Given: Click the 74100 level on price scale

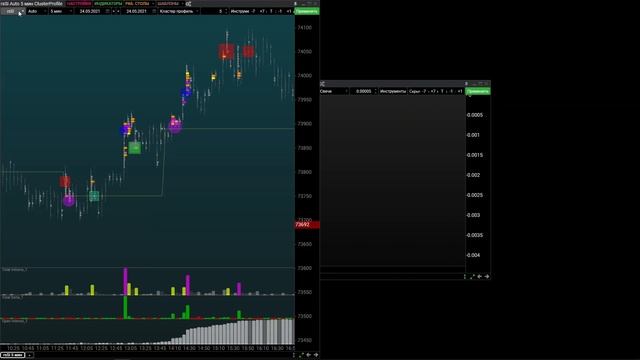Looking at the screenshot, I should (x=304, y=27).
